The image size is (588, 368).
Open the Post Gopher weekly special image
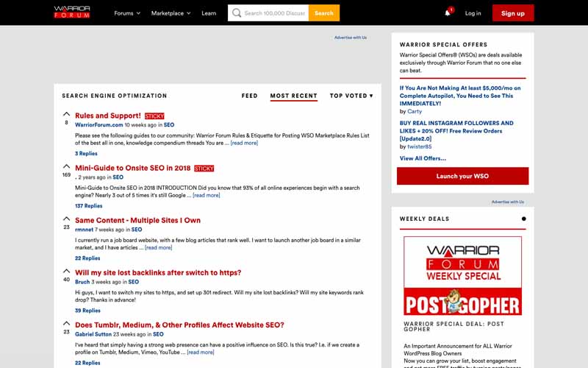[463, 275]
